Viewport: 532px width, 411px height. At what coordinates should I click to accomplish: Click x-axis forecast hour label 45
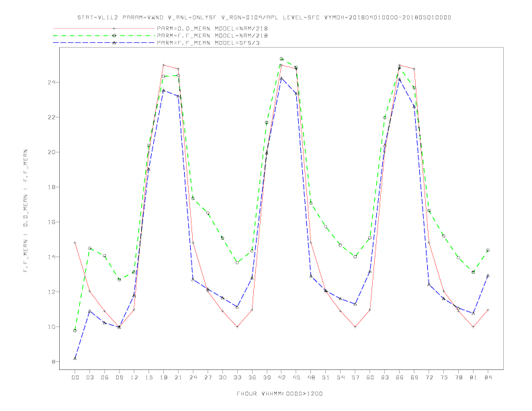(x=296, y=377)
